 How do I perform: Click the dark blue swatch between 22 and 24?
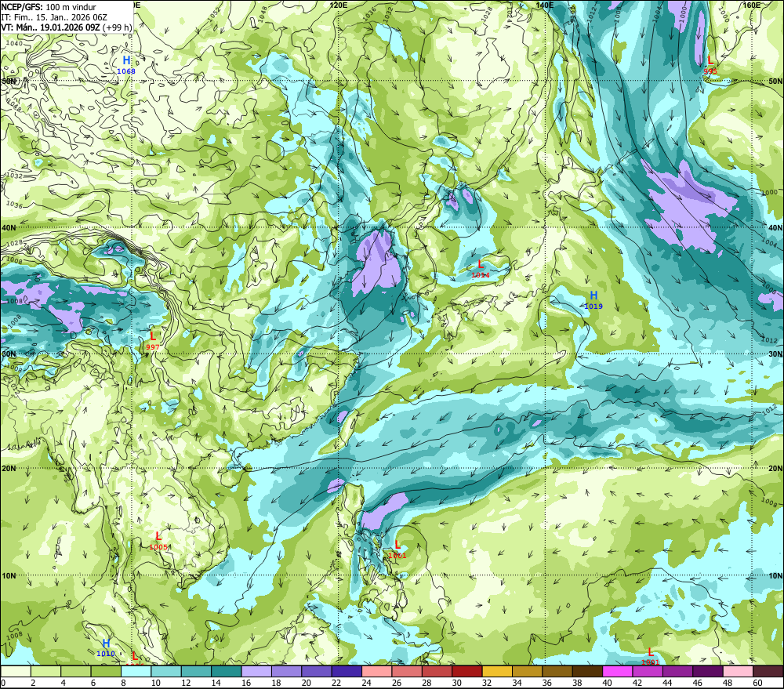(x=347, y=671)
